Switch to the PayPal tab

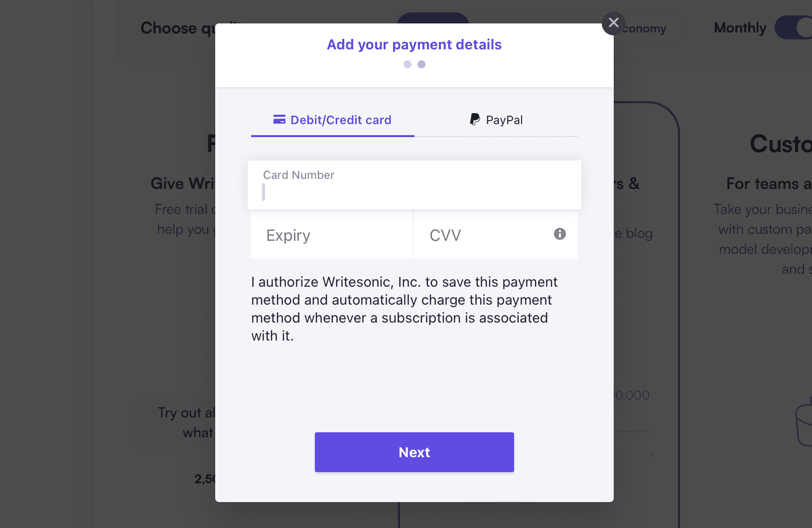tap(496, 120)
